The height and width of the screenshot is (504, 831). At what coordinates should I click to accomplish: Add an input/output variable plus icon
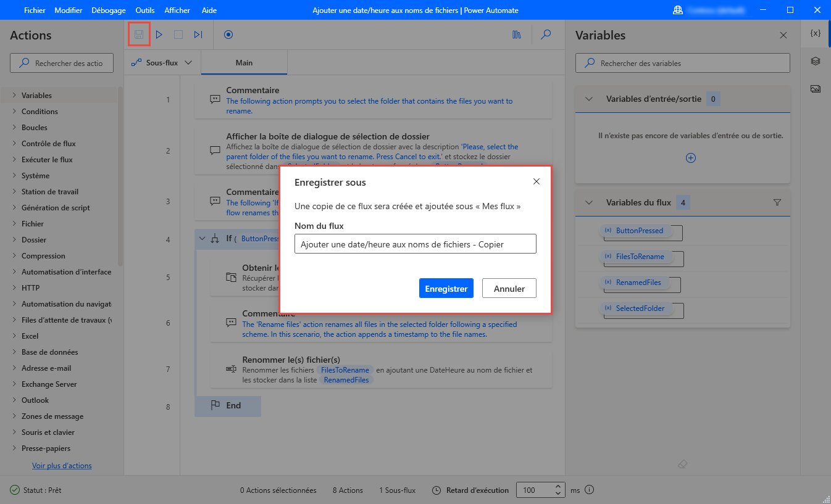pyautogui.click(x=691, y=158)
